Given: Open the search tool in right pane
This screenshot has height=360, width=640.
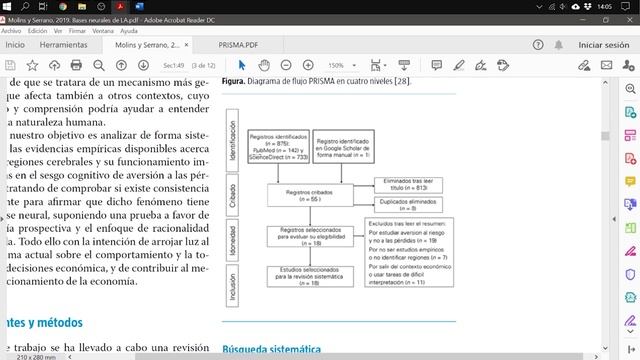Looking at the screenshot, I should [630, 89].
